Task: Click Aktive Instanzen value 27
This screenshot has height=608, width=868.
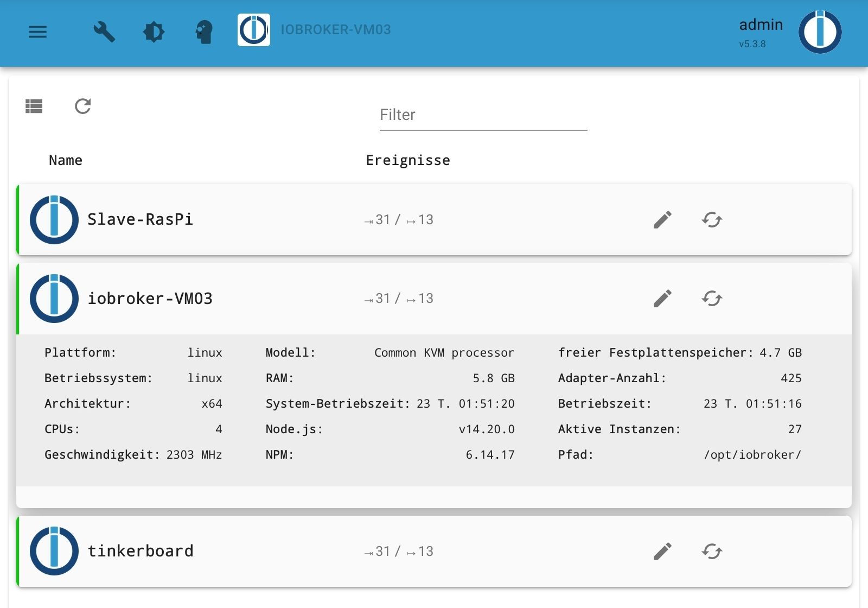Action: point(795,429)
